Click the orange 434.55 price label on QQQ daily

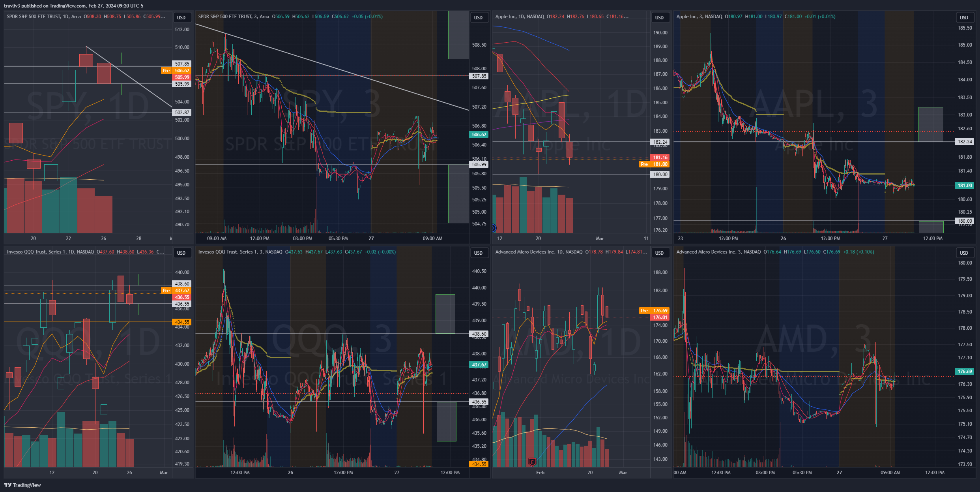[182, 322]
